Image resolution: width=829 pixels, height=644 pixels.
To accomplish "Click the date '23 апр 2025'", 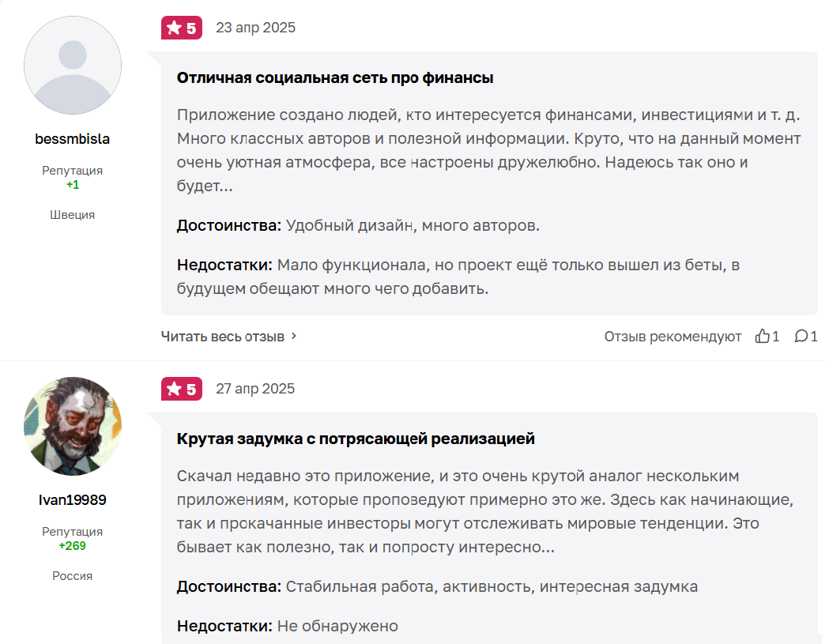I will [255, 28].
